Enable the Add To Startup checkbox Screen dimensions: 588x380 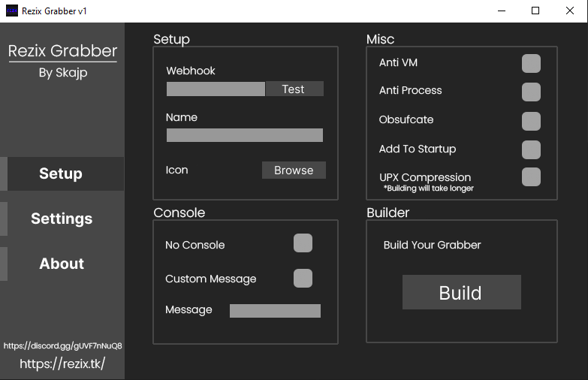tap(531, 149)
